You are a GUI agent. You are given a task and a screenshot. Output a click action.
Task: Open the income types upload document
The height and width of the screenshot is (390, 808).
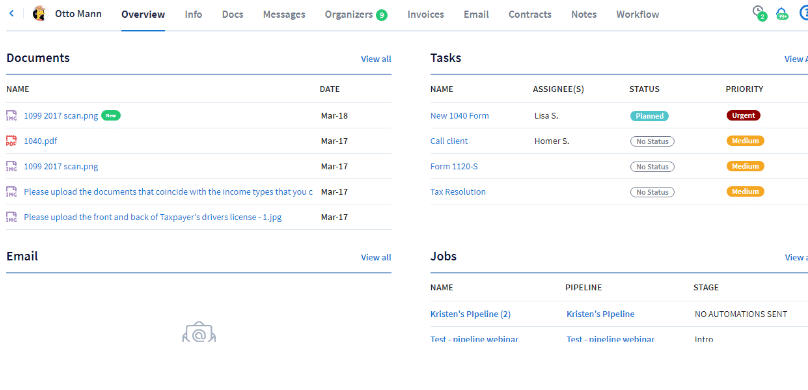168,192
